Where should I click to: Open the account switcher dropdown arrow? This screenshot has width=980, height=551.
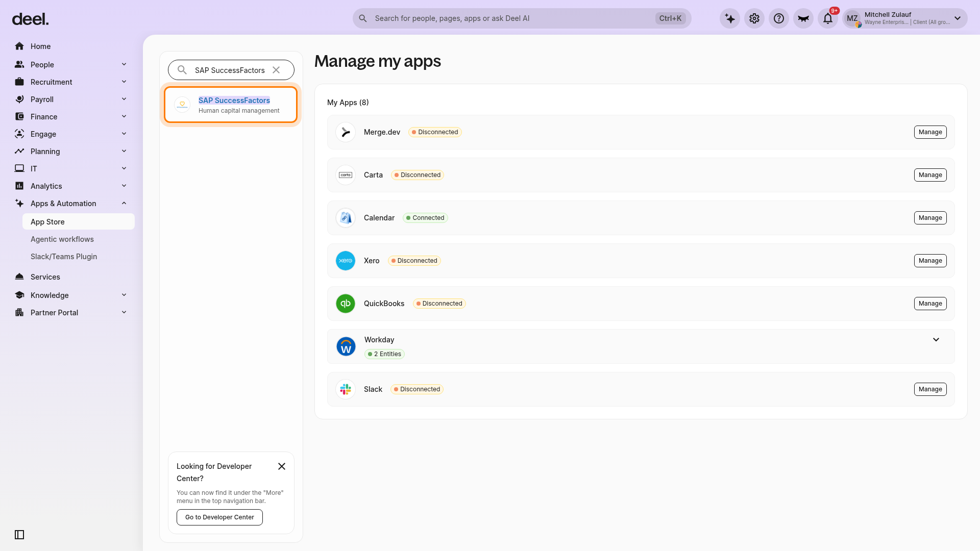pos(958,18)
